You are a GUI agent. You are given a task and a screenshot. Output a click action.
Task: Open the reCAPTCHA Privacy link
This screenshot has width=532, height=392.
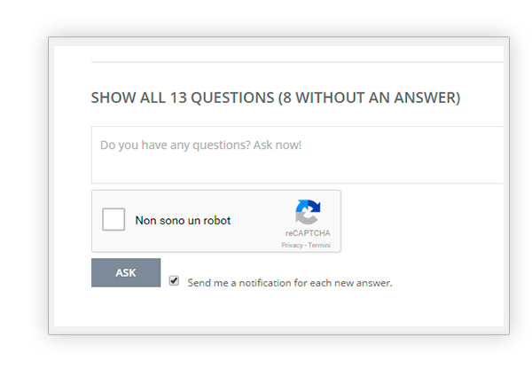pyautogui.click(x=292, y=245)
